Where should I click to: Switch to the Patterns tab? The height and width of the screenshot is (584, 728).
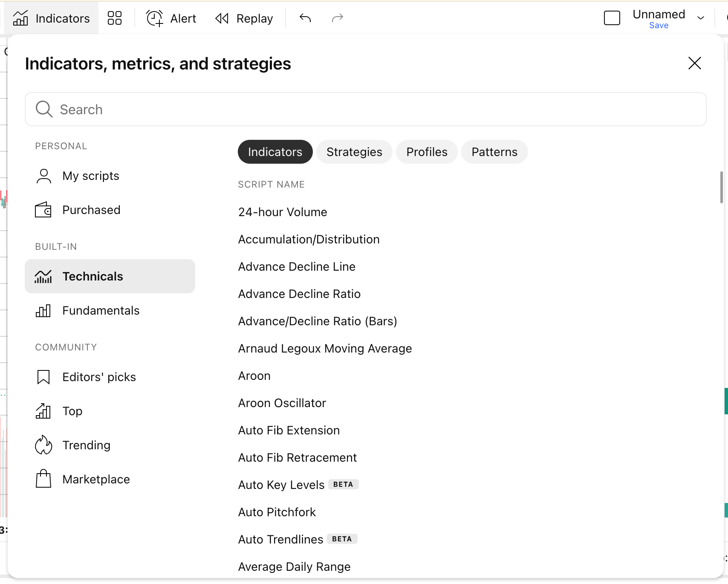click(x=494, y=152)
